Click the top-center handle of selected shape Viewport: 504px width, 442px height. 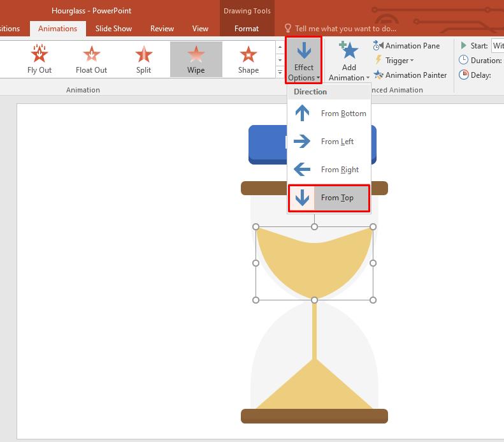point(314,227)
